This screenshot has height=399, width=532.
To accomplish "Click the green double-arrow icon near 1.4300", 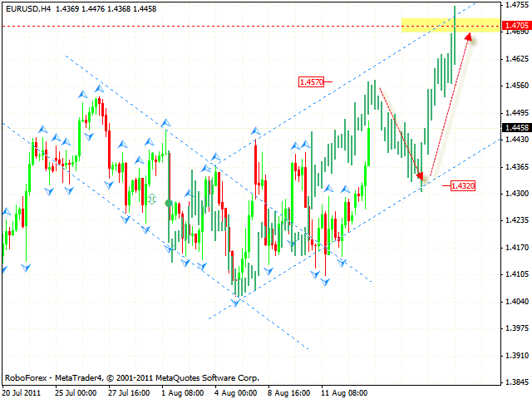I will 151,199.
